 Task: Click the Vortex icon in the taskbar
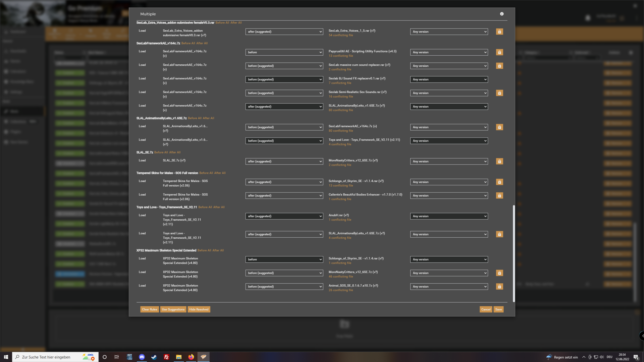pyautogui.click(x=203, y=357)
